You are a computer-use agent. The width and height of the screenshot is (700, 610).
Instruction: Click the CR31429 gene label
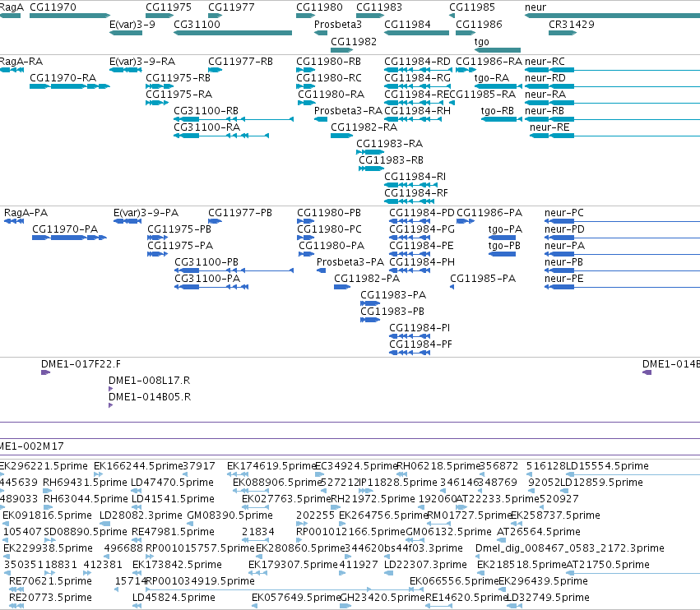pyautogui.click(x=572, y=25)
